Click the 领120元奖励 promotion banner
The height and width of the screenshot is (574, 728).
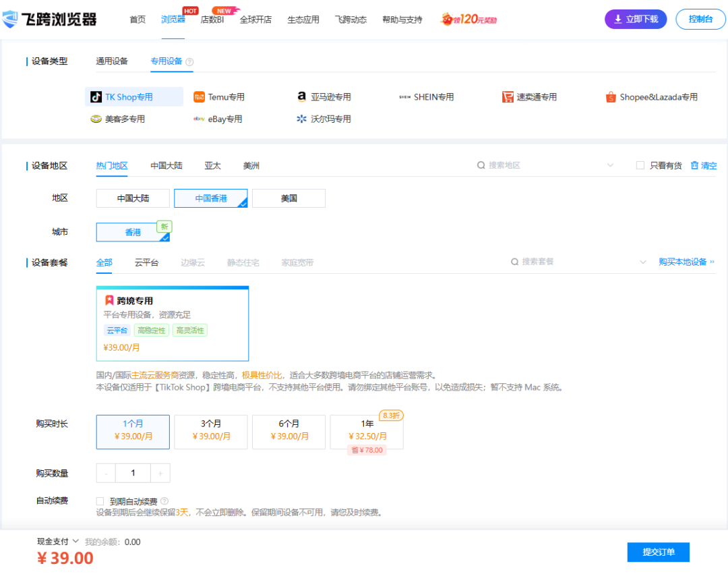click(468, 19)
